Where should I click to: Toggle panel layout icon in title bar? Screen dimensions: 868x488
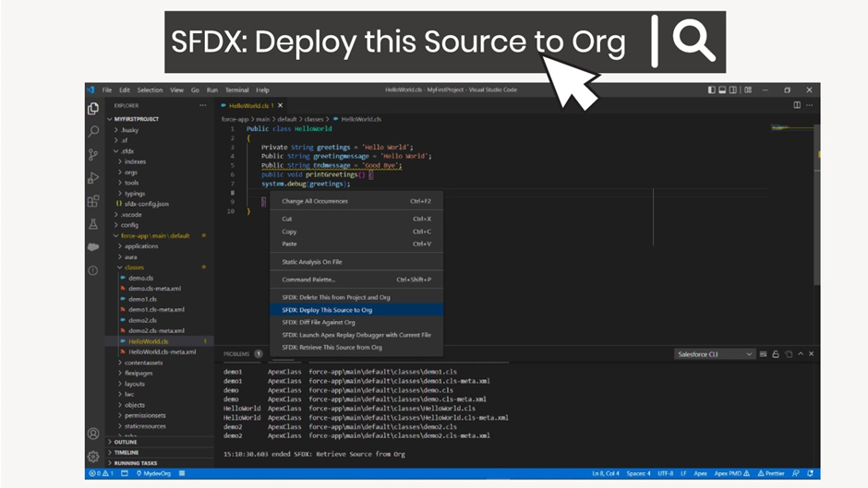(x=722, y=89)
